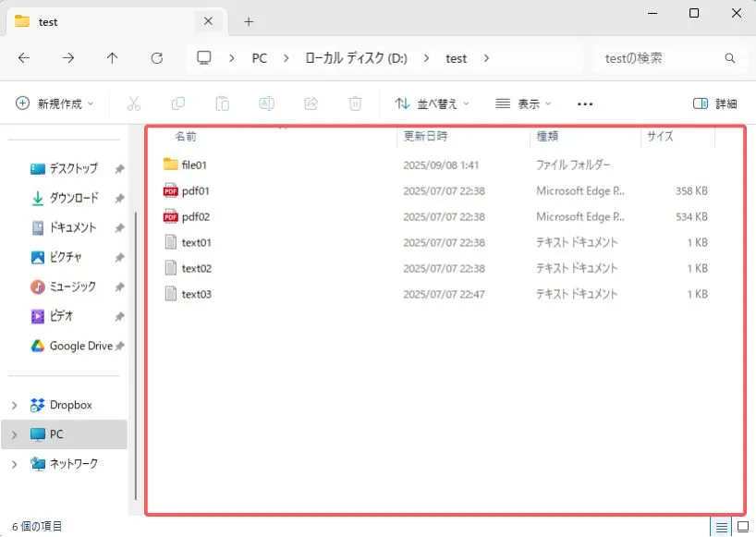Click the Copy icon in toolbar

click(177, 104)
